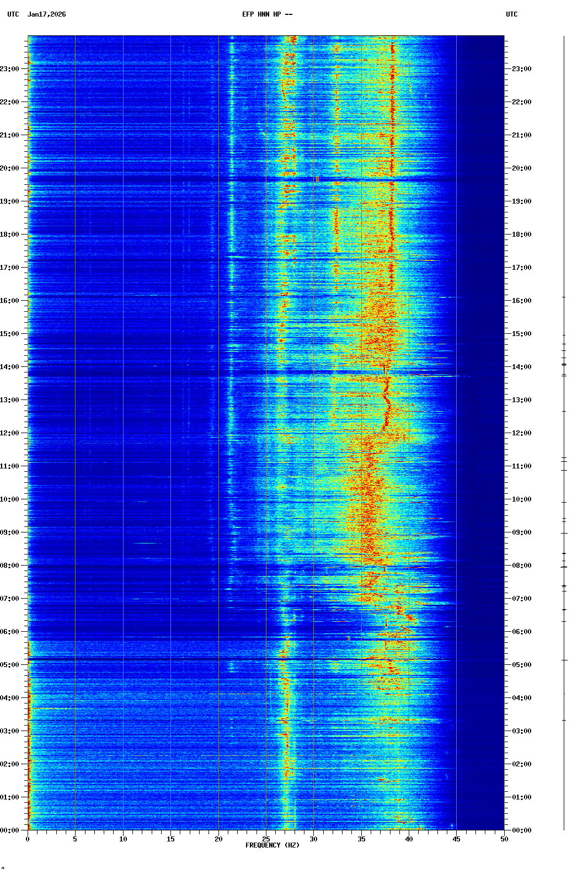This screenshot has height=874, width=588.
Task: Select the 03:00 label on right axis
Action: [x=521, y=731]
